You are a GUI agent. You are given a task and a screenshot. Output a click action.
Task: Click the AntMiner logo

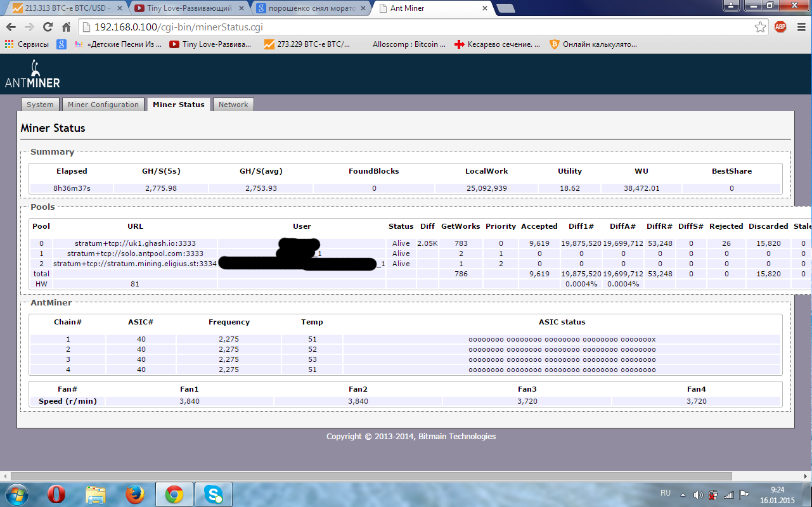click(x=32, y=74)
